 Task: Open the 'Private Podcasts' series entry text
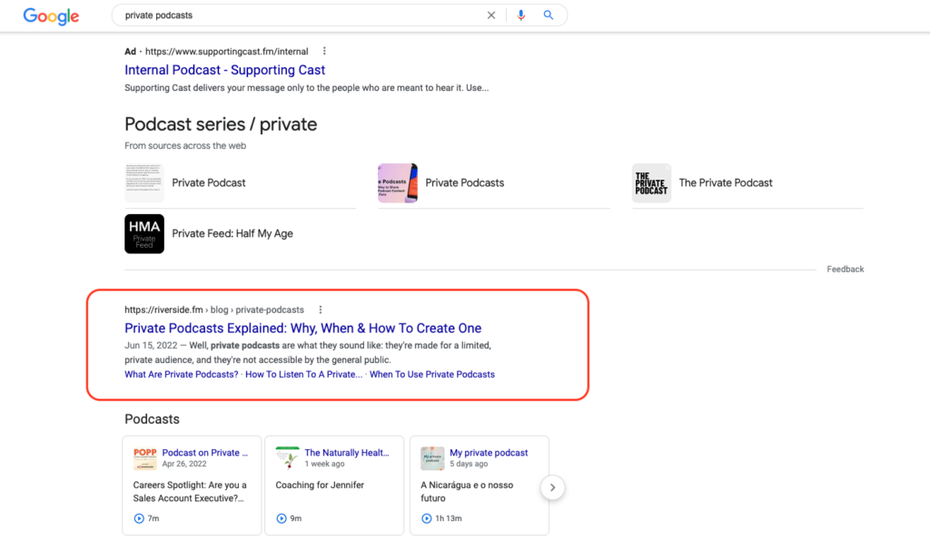tap(464, 183)
